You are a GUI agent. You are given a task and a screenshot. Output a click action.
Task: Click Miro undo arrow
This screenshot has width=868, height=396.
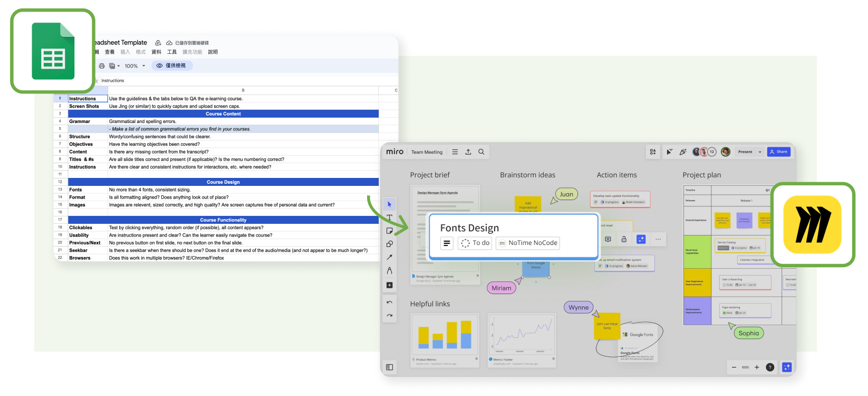[x=390, y=303]
